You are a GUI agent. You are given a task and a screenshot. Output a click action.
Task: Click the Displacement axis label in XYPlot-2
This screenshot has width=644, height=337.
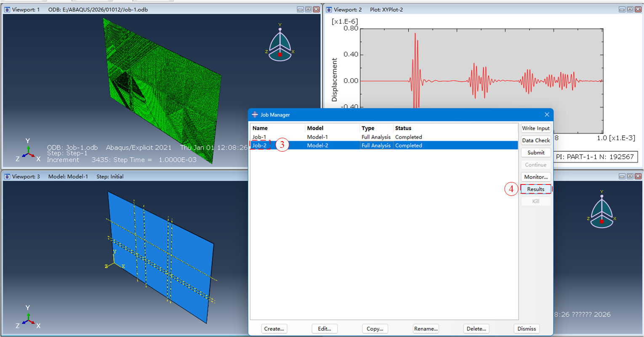point(335,80)
